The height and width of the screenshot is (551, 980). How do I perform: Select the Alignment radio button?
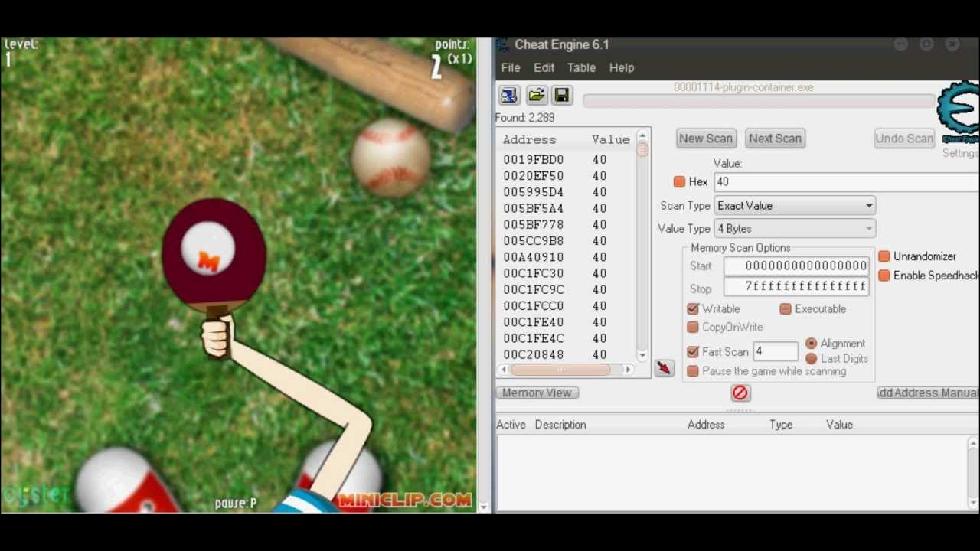[x=812, y=344]
